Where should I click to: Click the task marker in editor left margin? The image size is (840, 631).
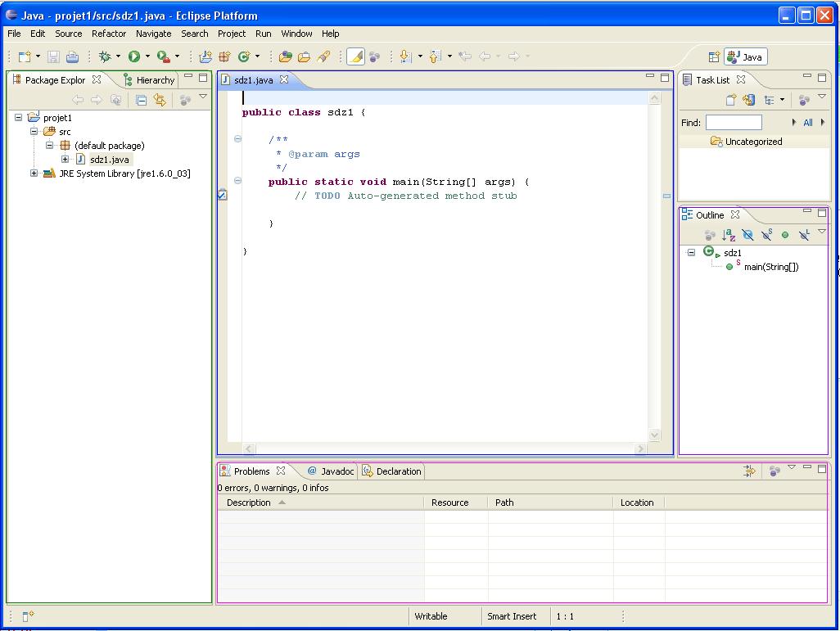tap(223, 196)
